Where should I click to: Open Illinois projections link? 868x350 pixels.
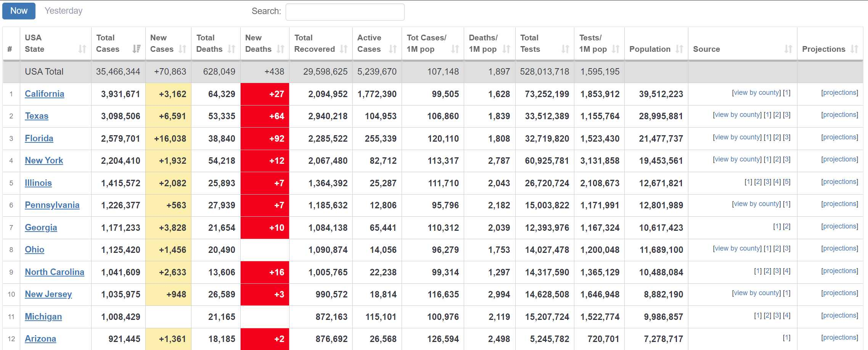(x=839, y=182)
